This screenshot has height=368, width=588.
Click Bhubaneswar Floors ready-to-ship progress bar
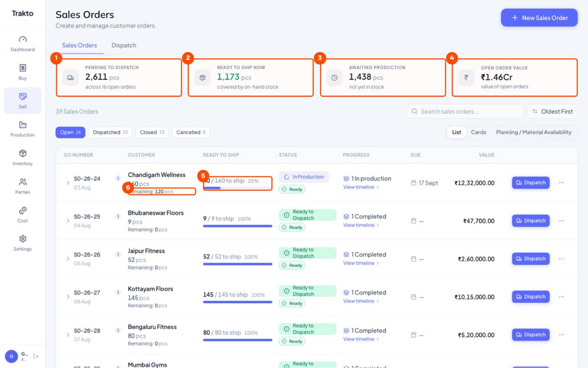[x=237, y=226]
